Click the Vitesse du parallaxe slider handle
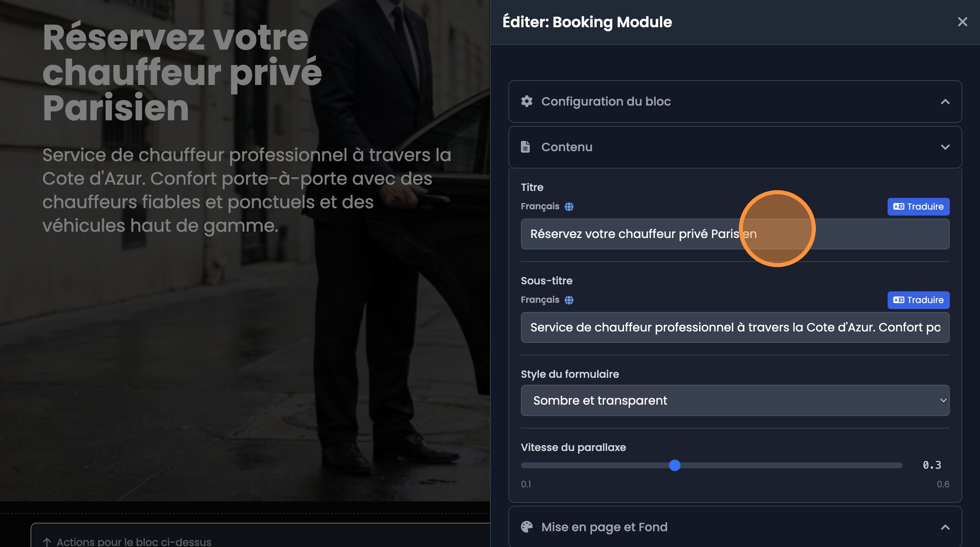Image resolution: width=980 pixels, height=547 pixels. click(x=674, y=465)
